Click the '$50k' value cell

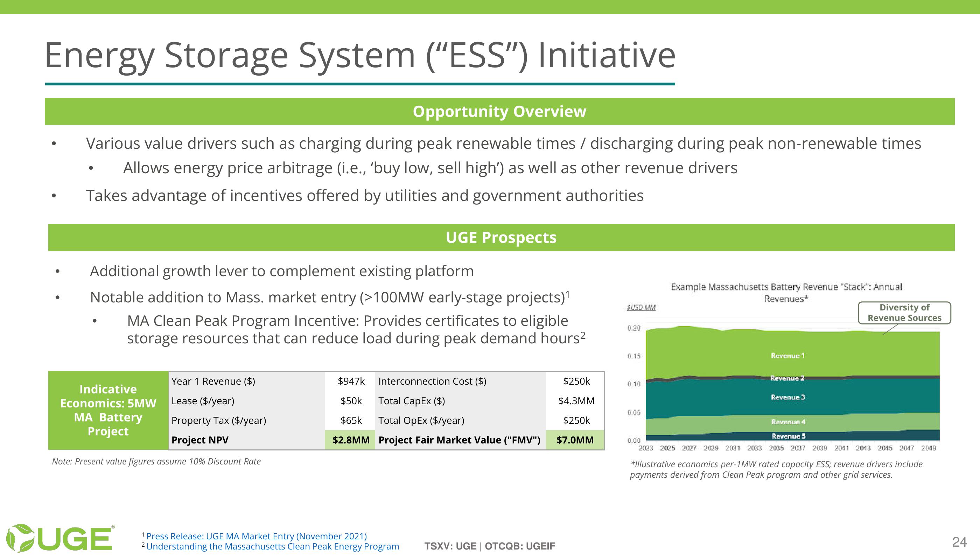pos(351,401)
